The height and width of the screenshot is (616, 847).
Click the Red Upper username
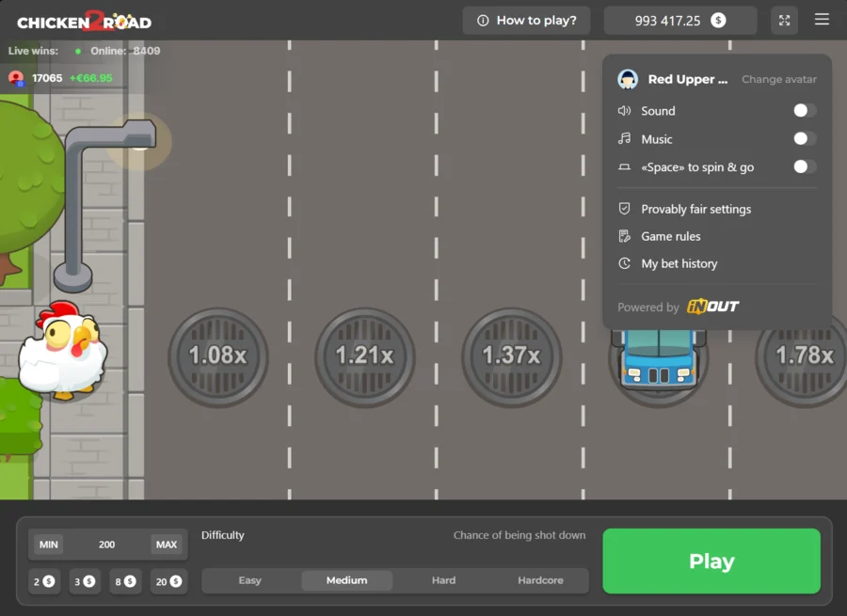pos(688,79)
